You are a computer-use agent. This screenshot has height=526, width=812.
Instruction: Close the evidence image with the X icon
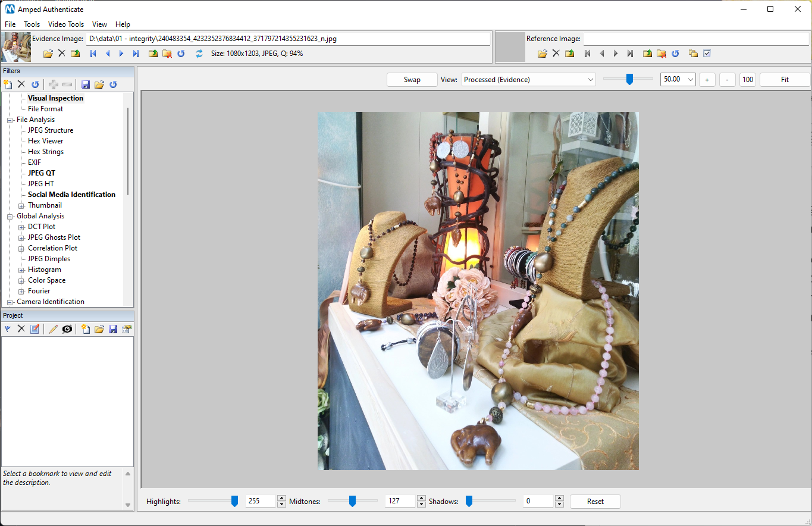click(61, 53)
